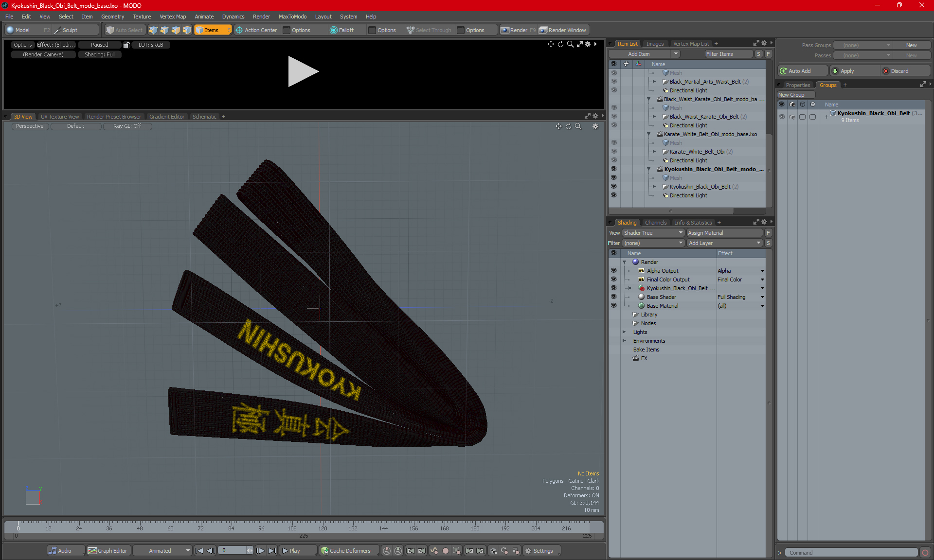Go to first frame in timeline
934x560 pixels.
(x=199, y=551)
